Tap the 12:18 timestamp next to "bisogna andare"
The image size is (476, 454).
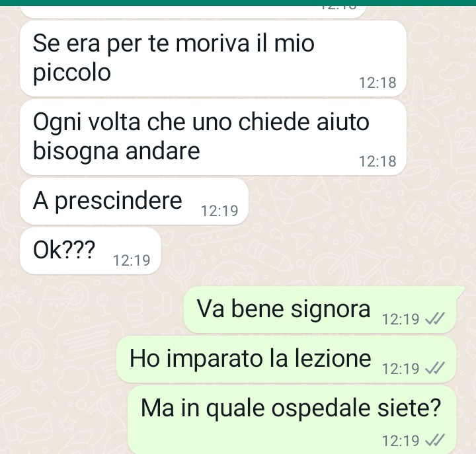pos(377,161)
